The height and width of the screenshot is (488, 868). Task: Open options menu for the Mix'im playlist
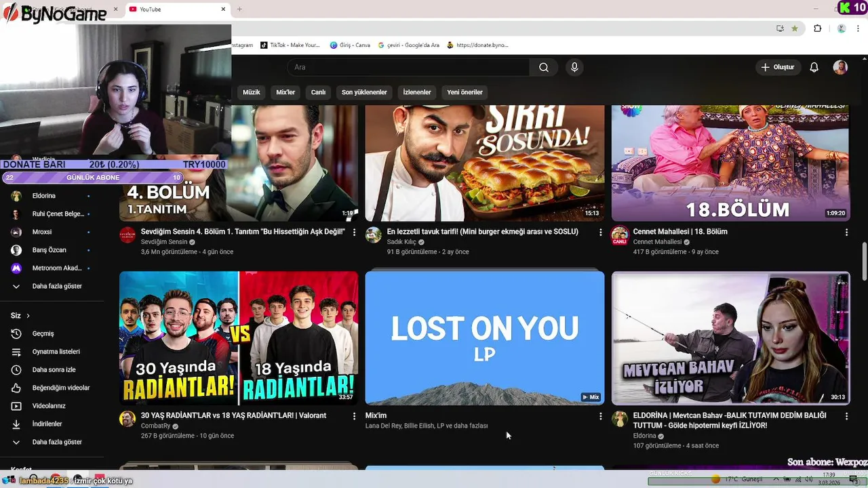coord(600,416)
